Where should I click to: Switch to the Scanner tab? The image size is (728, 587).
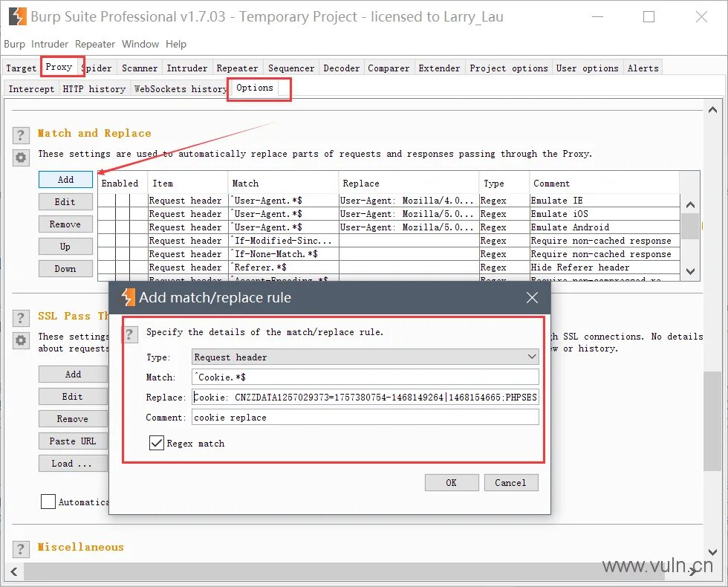(140, 68)
